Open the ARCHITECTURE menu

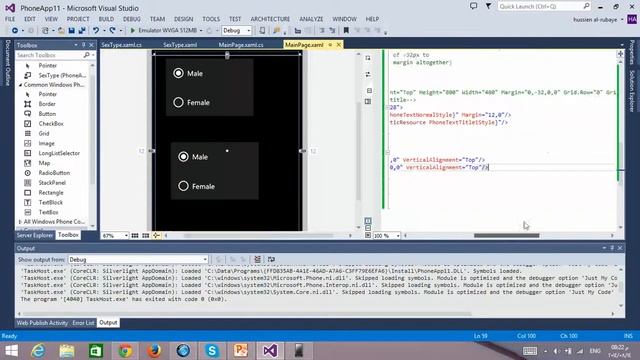270,19
